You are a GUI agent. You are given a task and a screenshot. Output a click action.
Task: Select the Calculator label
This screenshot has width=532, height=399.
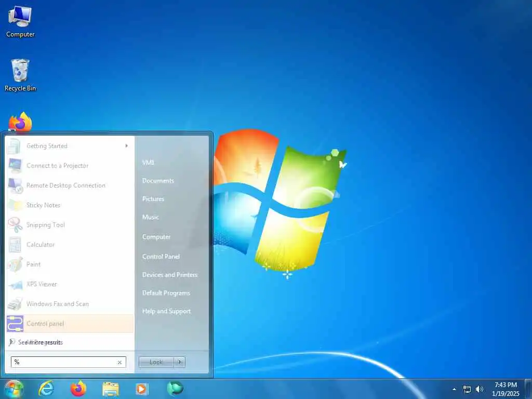pos(41,245)
